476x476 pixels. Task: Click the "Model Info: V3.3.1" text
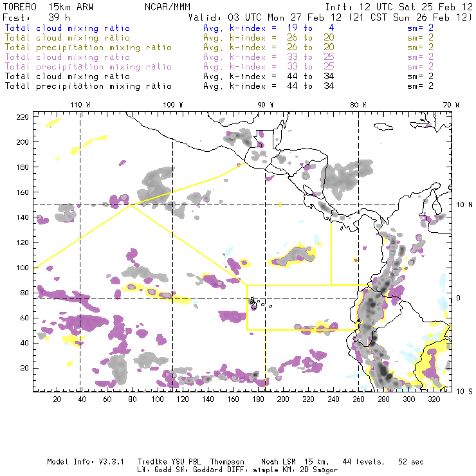(86, 462)
